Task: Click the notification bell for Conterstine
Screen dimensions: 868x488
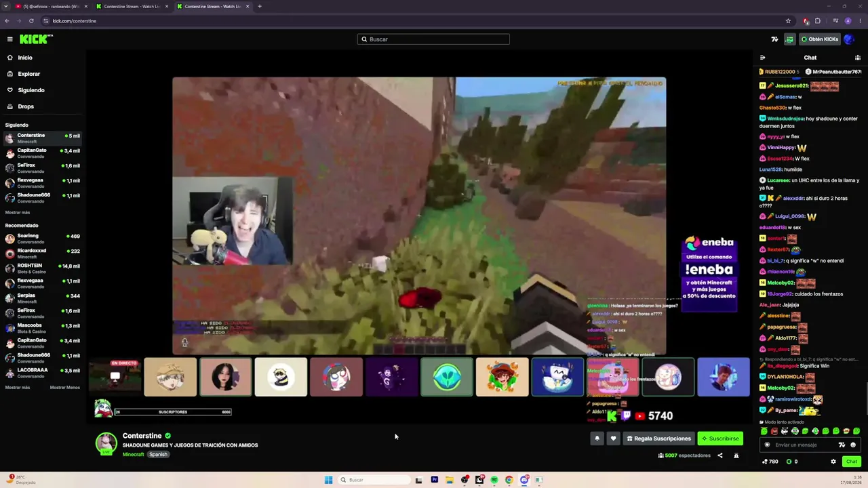Action: [597, 439]
